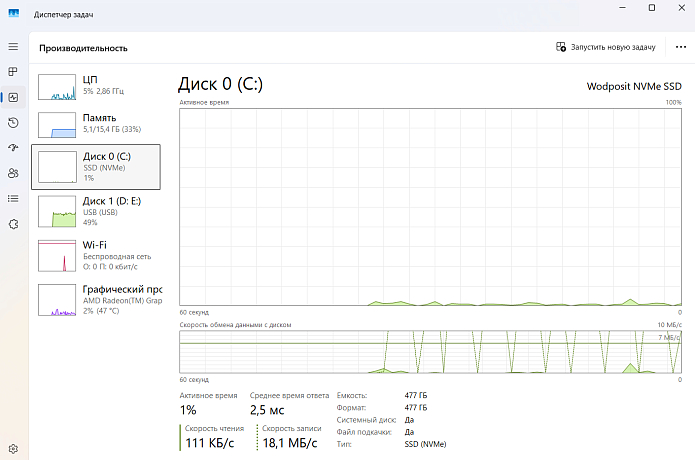Select the Performance page icon in sidebar

13,98
